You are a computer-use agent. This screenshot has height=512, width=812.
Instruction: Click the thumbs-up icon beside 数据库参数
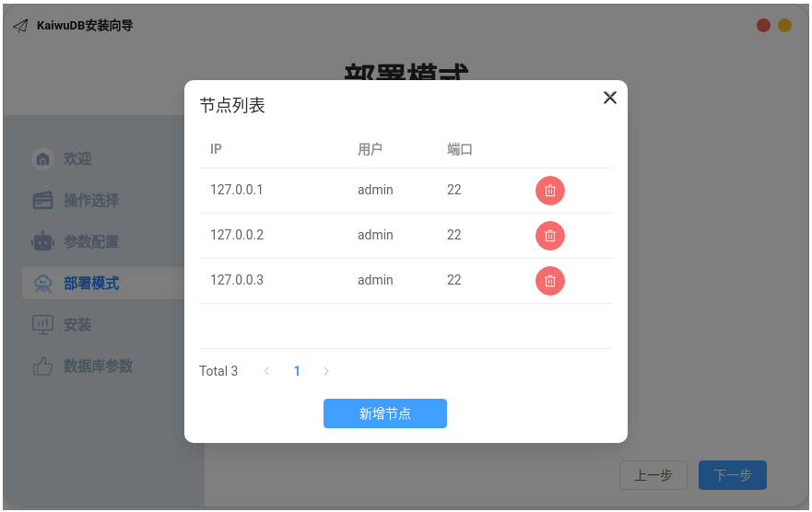[x=42, y=367]
